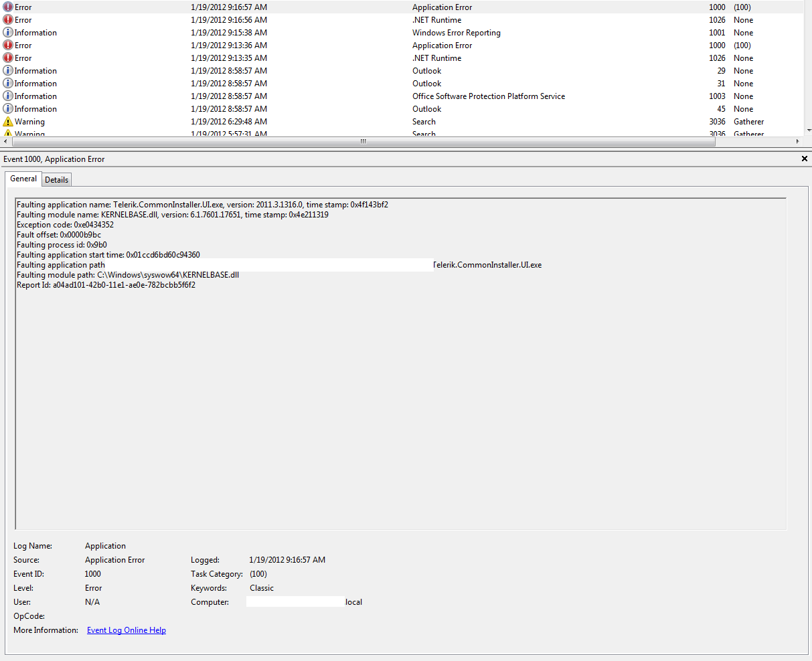Click "Gatherer" category in the 6:29:48 row
Viewport: 812px width, 661px height.
(748, 122)
